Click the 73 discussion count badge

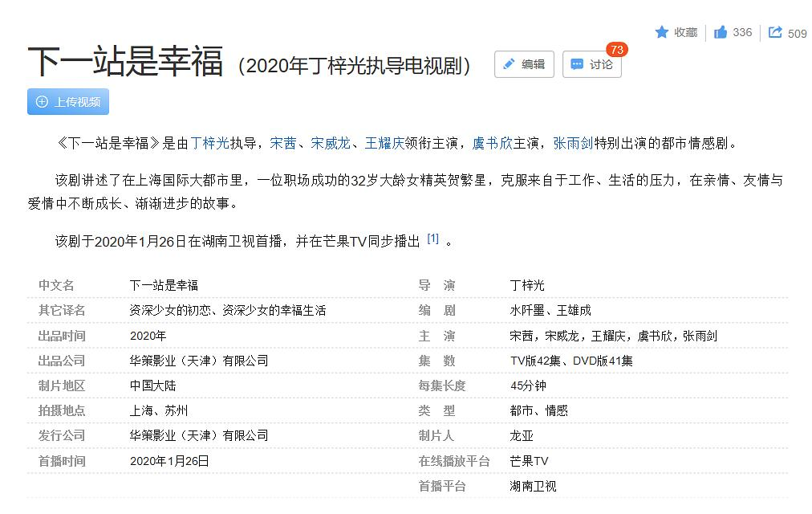click(x=616, y=50)
